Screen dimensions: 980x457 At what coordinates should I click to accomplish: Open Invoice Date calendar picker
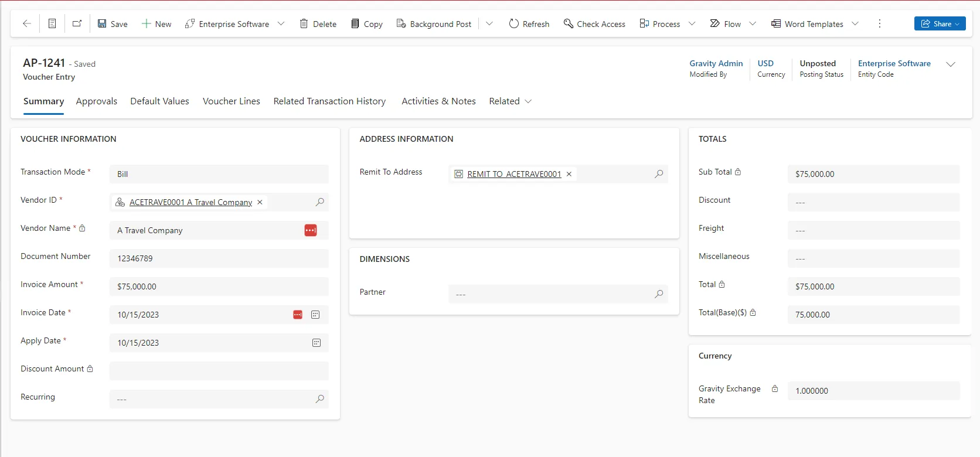pos(315,315)
